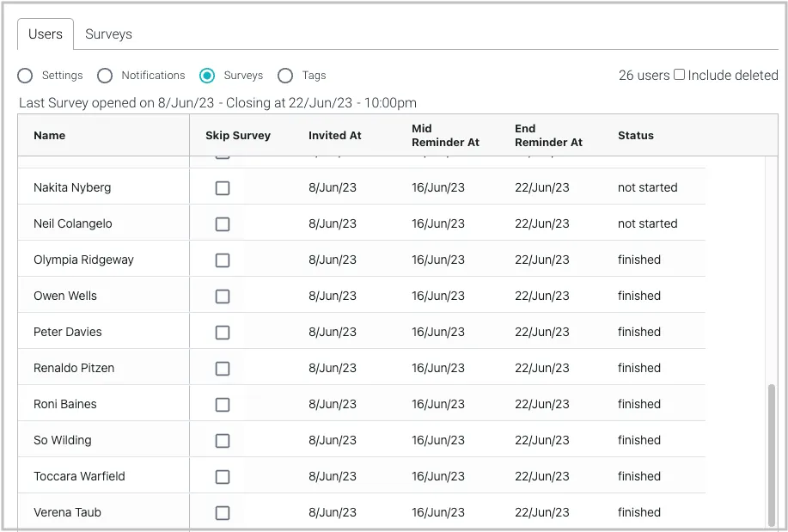Click Toccara Warfield's End Reminder date
Screen dimensions: 788x532
point(541,476)
